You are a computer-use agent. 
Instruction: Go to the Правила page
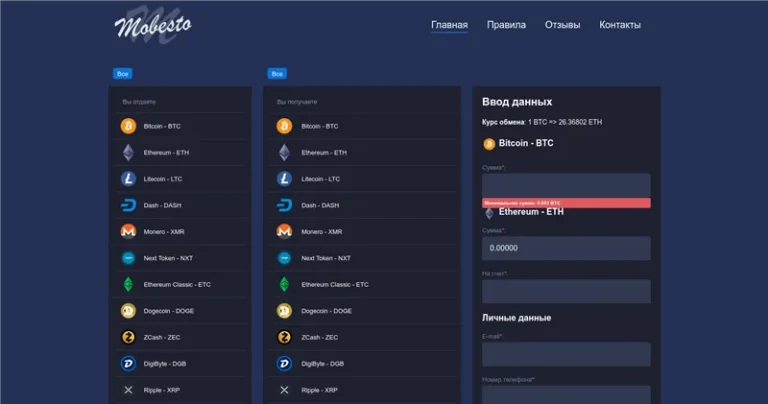[506, 25]
